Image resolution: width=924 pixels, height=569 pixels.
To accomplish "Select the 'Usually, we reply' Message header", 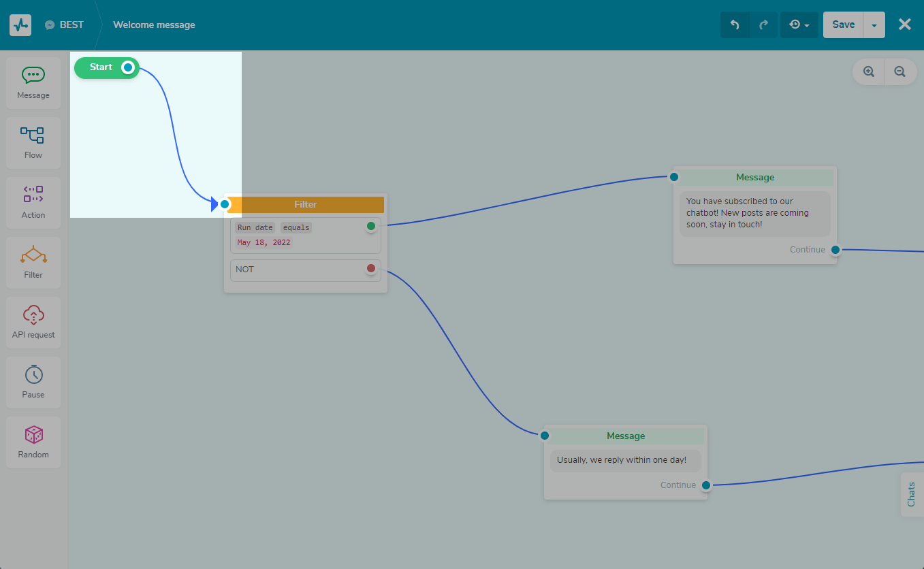I will (626, 436).
